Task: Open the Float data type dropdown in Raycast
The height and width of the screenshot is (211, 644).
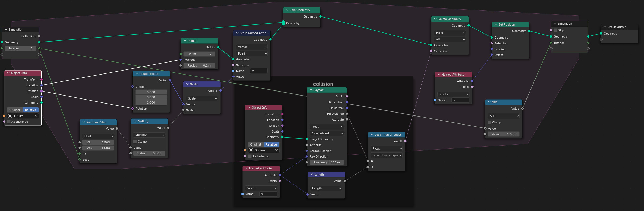Action: coord(327,127)
